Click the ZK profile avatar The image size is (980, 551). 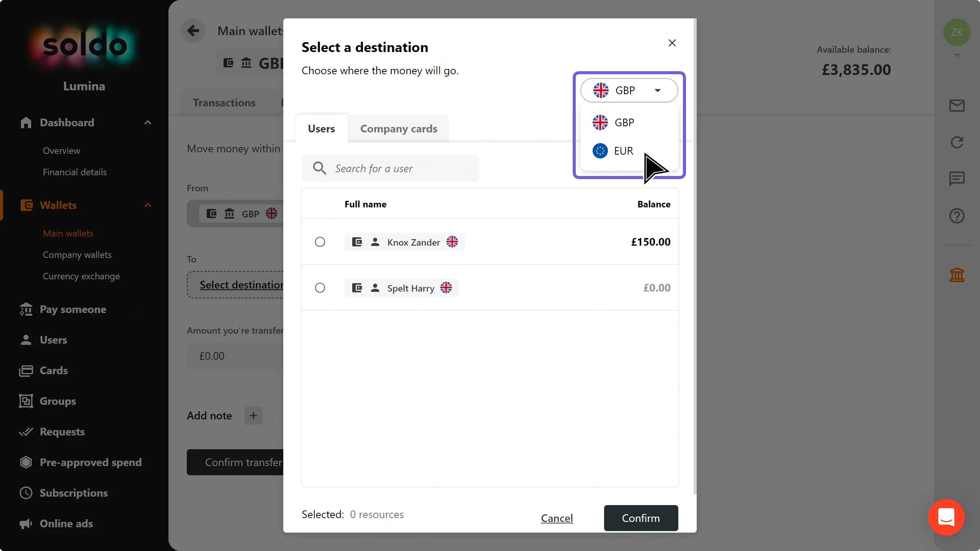[x=957, y=32]
